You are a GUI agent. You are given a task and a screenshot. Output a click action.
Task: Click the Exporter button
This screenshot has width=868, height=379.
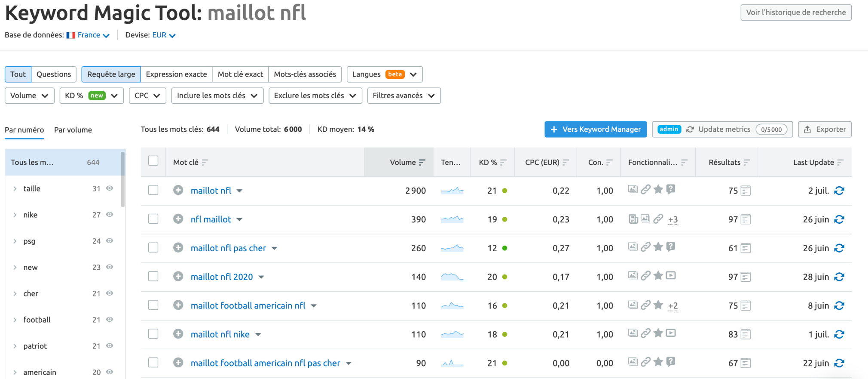[824, 129]
